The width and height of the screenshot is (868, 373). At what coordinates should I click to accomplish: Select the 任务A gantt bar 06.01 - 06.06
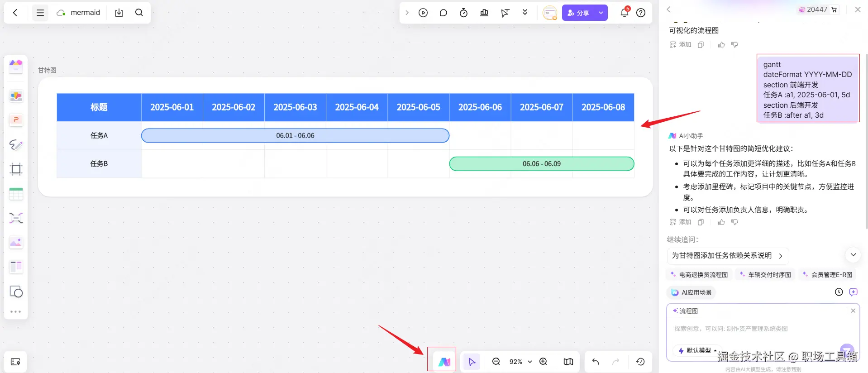coord(295,135)
